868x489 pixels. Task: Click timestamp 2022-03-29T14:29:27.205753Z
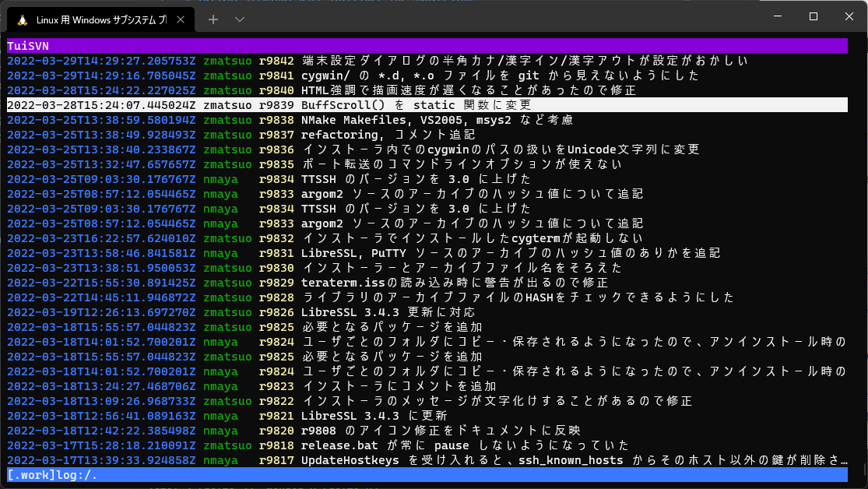tap(101, 61)
